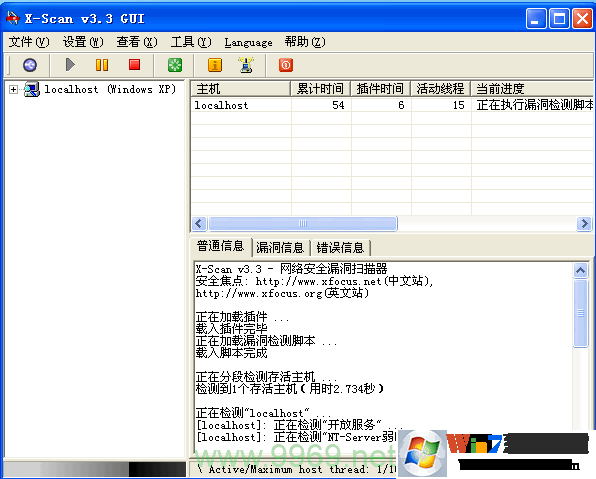Image resolution: width=596 pixels, height=479 pixels.
Task: Select the localhost row in host table
Action: tap(392, 105)
